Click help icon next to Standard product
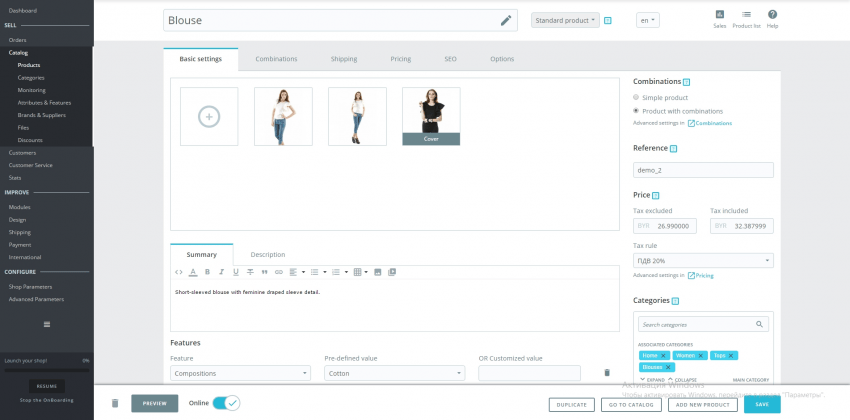Screen dimensions: 850x420 tap(608, 21)
